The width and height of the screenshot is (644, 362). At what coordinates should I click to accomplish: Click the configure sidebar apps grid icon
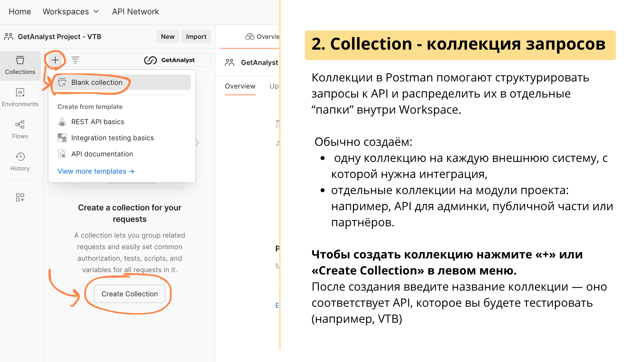(20, 197)
